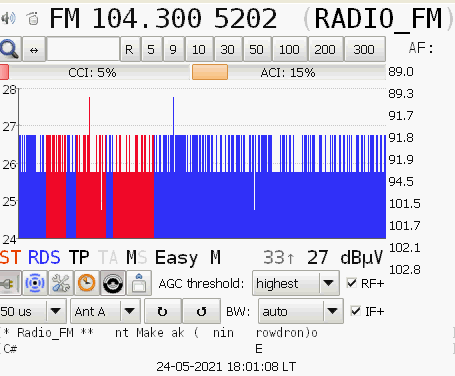This screenshot has height=376, width=455.
Task: Click the rotate clockwise button
Action: point(163,311)
